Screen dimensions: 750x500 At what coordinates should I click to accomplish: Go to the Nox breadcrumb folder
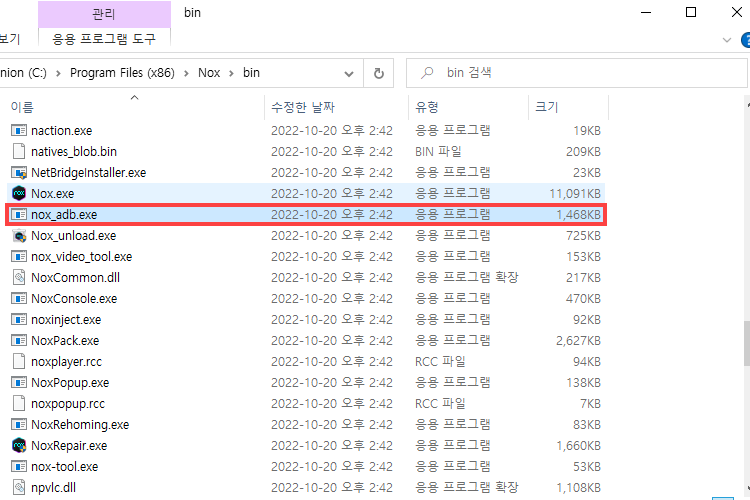click(209, 73)
